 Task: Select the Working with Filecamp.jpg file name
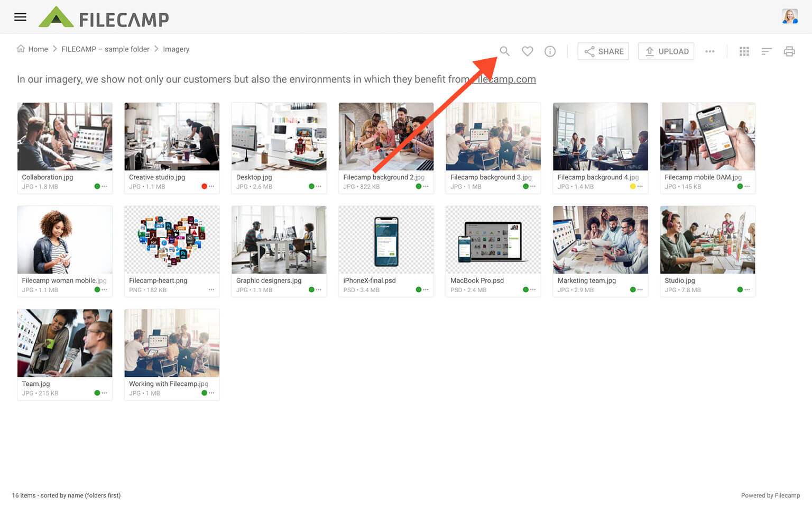[169, 384]
